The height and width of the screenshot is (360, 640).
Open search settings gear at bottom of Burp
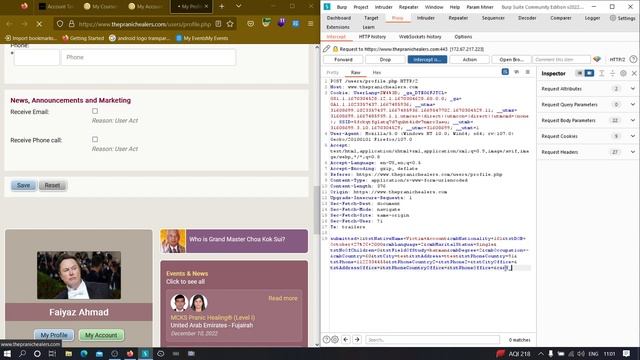[335, 339]
